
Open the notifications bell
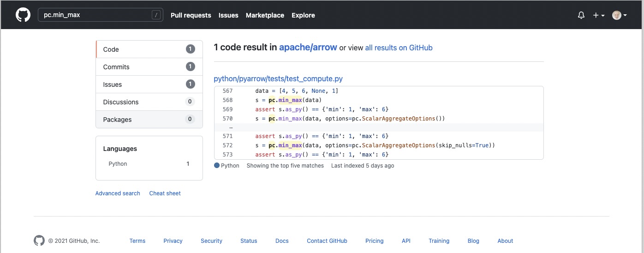(581, 15)
